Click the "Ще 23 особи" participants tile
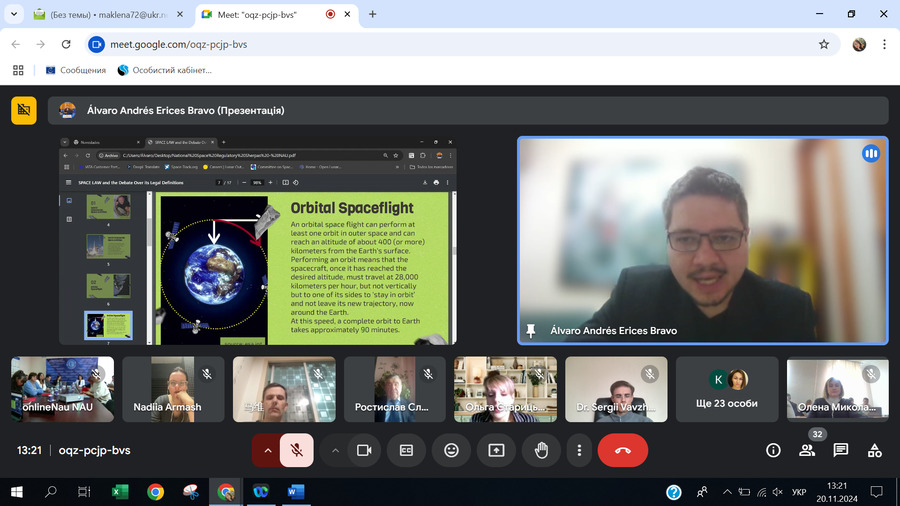This screenshot has height=506, width=900. [x=727, y=389]
